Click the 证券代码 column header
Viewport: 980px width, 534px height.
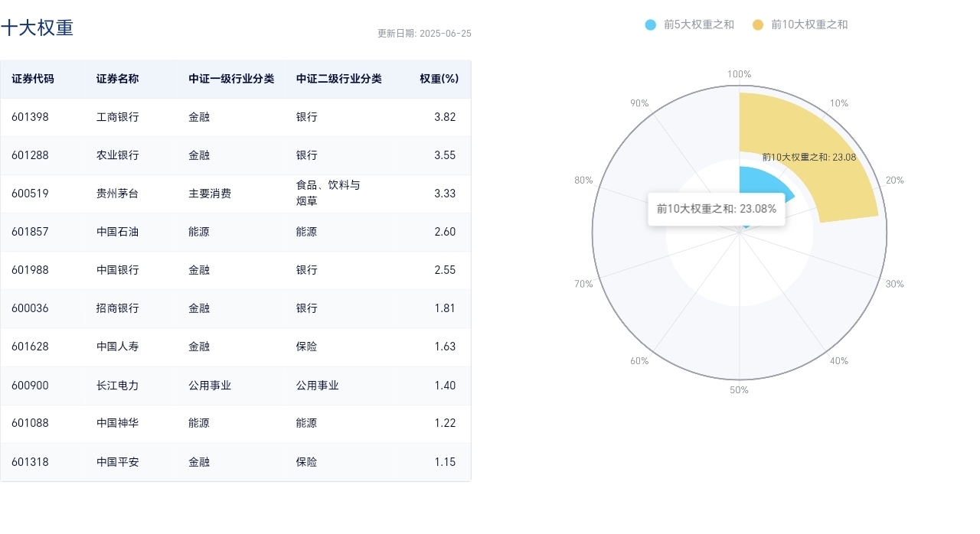pos(33,79)
